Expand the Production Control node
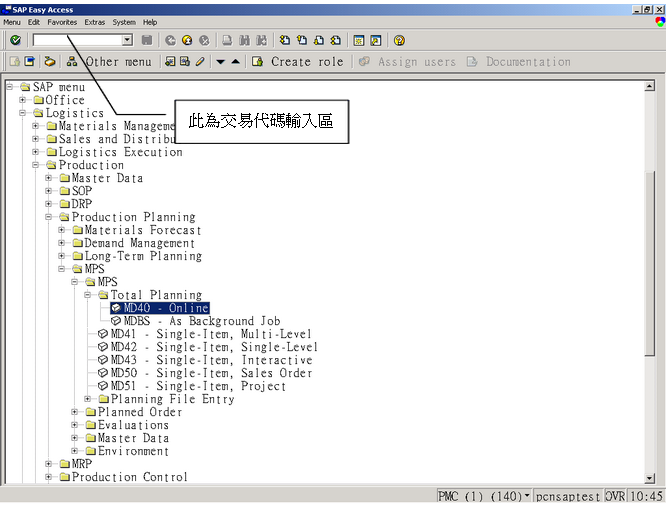666x506 pixels. coord(48,477)
